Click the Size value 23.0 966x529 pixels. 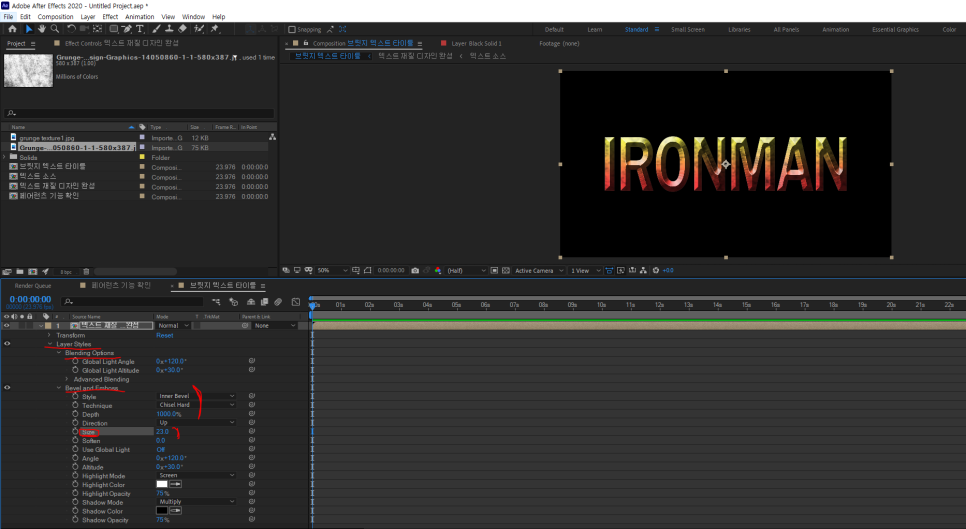click(x=162, y=432)
